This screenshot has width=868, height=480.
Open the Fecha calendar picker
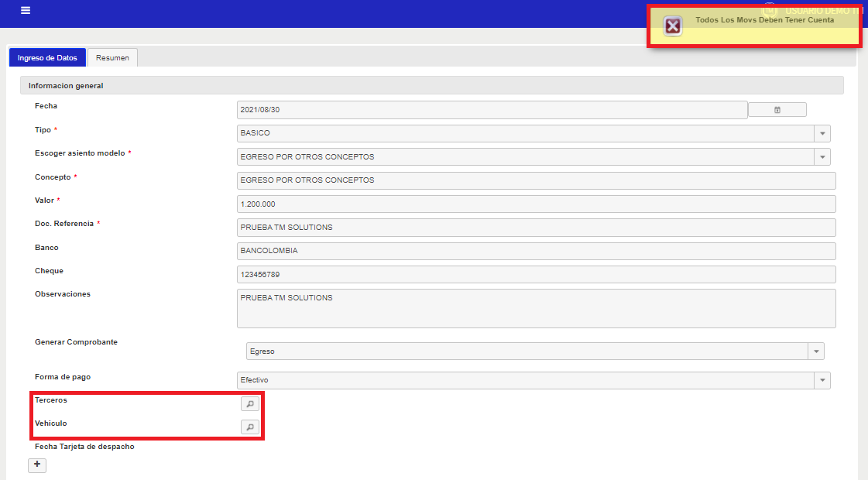[x=777, y=110]
